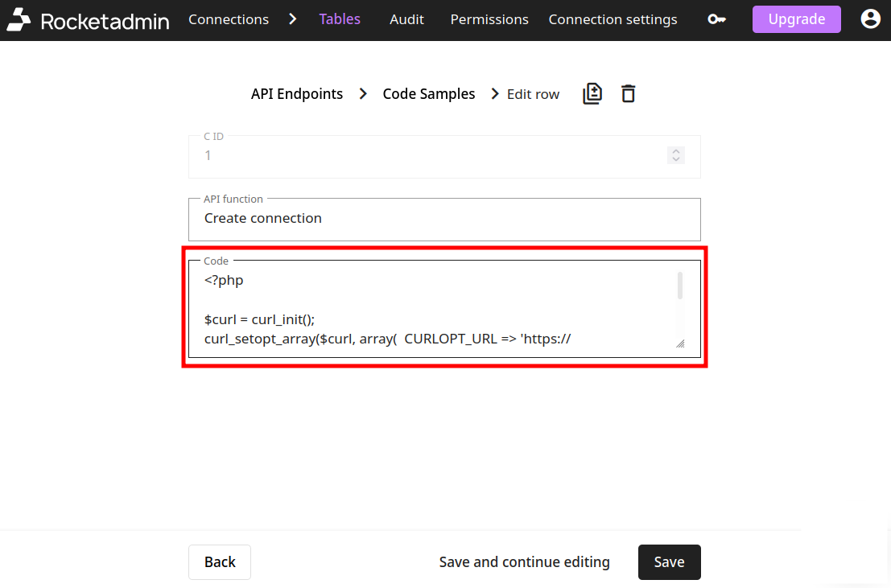
Task: Click the breadcrumb arrow before Edit row
Action: [494, 93]
